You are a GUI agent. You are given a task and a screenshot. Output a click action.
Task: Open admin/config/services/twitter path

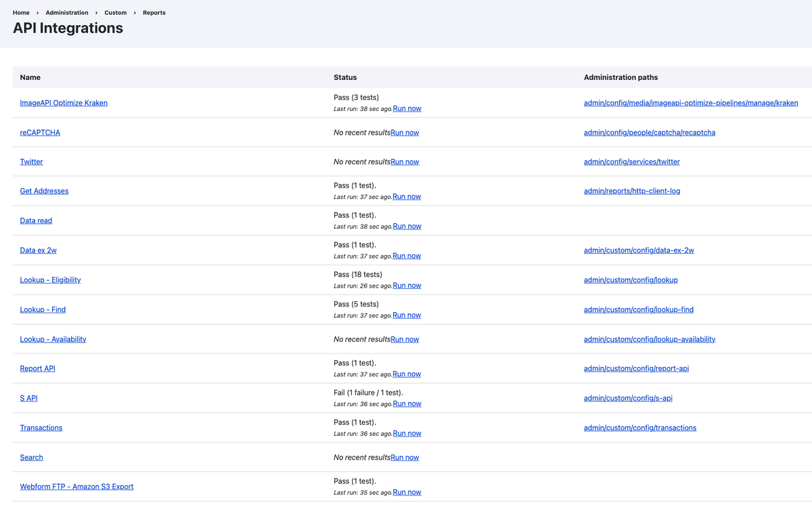coord(632,162)
